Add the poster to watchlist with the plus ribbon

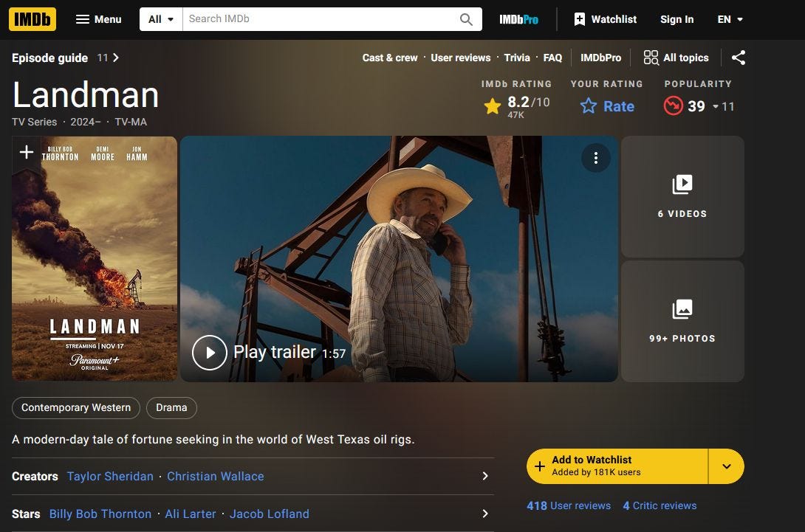click(x=26, y=152)
